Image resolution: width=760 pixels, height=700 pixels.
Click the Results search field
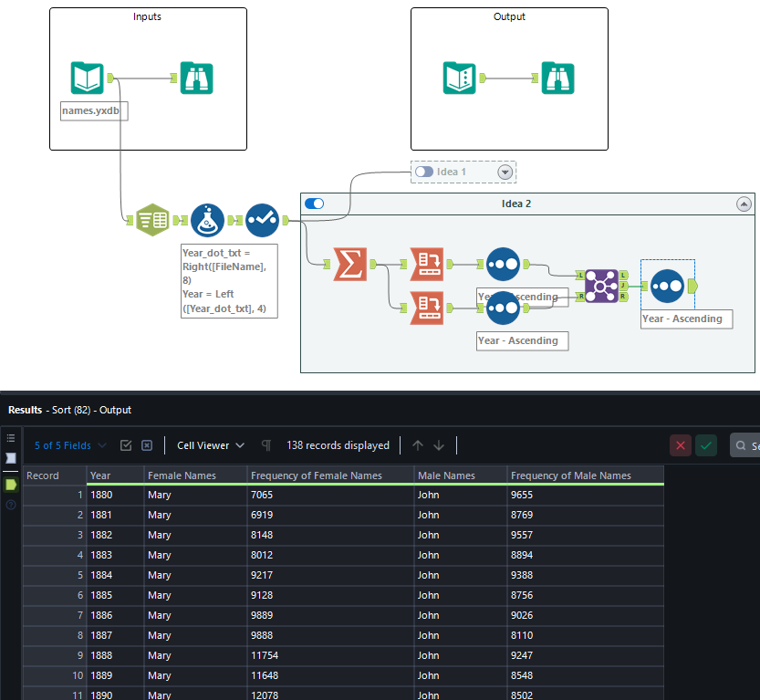pyautogui.click(x=745, y=445)
